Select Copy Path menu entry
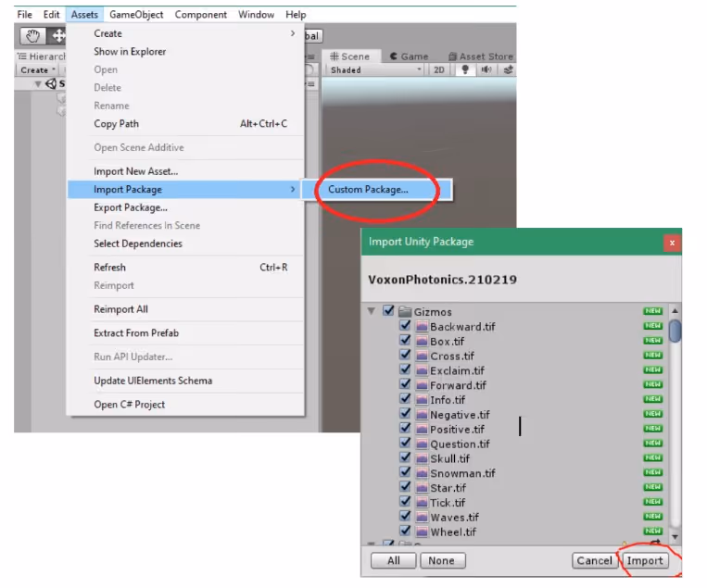707x588 pixels. point(185,123)
